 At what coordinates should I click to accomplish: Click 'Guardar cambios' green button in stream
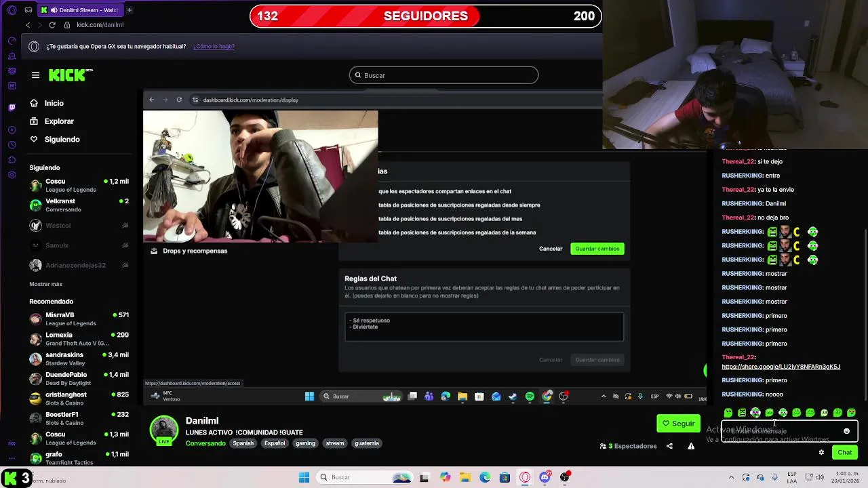coord(597,249)
